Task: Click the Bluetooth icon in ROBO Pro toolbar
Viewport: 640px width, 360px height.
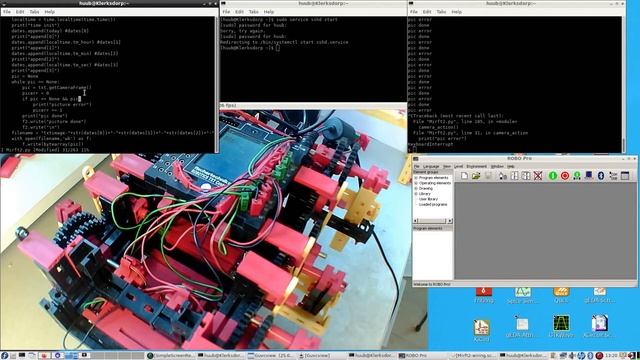Action: point(601,176)
